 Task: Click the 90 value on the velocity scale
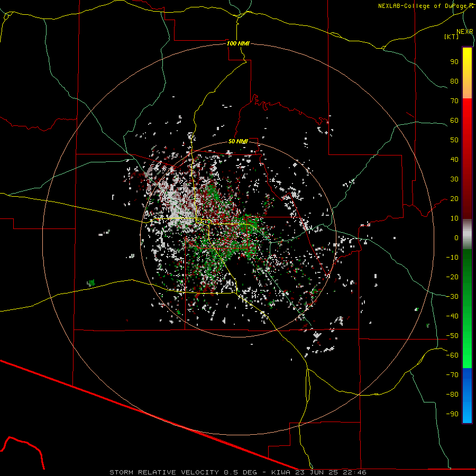[x=454, y=62]
